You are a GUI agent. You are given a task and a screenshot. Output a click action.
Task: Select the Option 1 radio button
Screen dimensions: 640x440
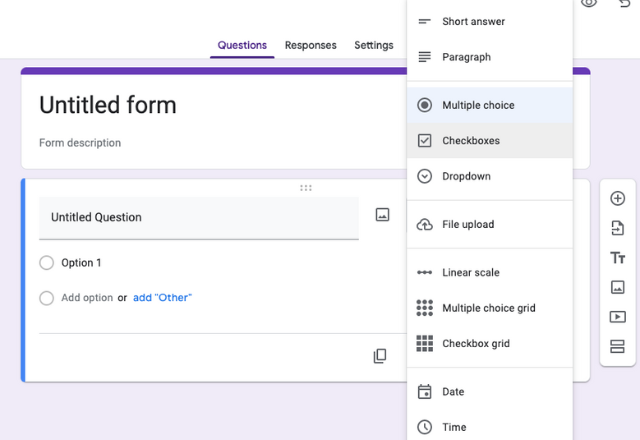(x=47, y=262)
